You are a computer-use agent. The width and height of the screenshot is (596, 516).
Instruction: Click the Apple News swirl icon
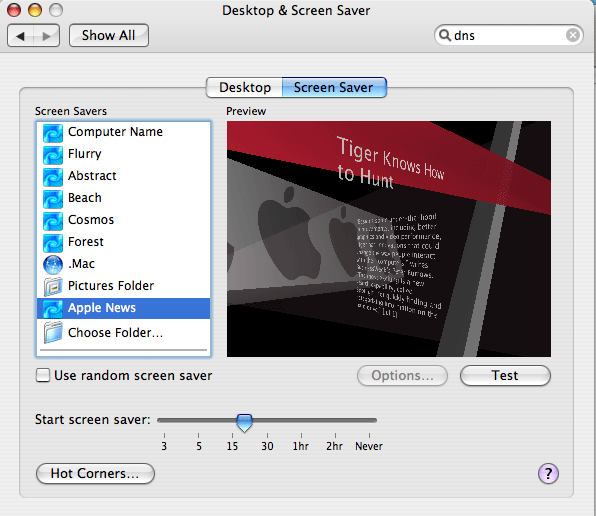(53, 309)
